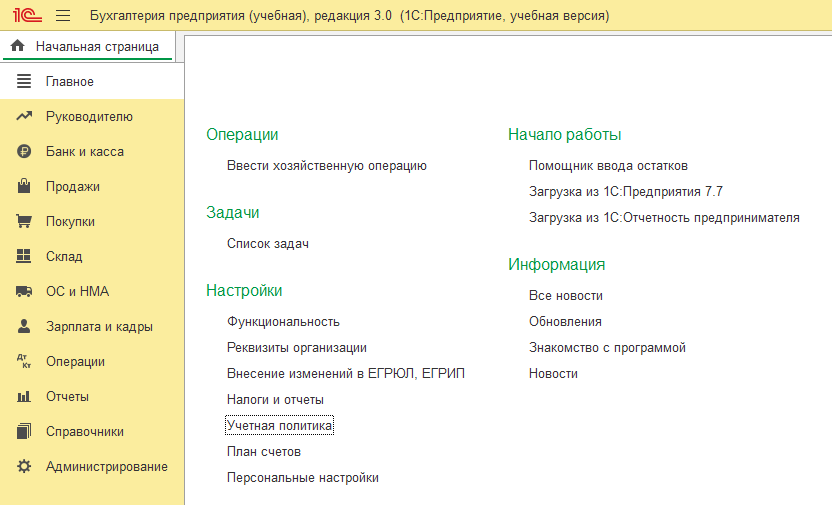Click the Операции Дт/Кт icon
The width and height of the screenshot is (832, 505).
pos(24,361)
